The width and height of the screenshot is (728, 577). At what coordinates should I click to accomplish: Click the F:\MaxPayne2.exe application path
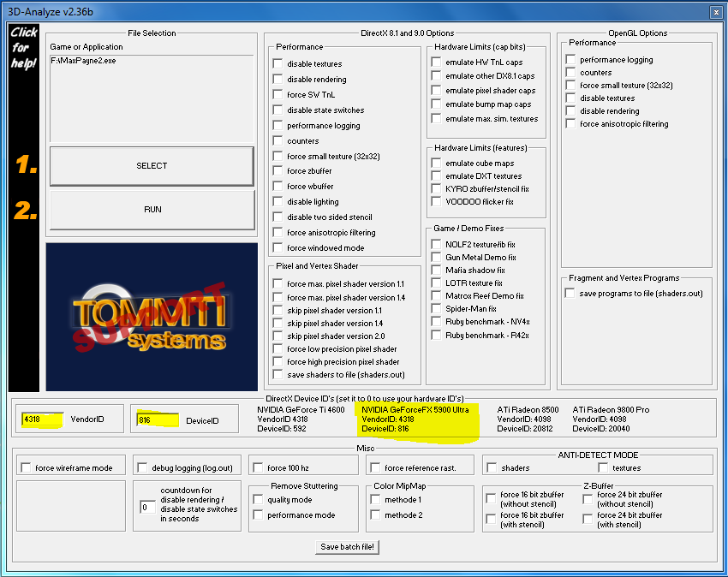[x=84, y=61]
